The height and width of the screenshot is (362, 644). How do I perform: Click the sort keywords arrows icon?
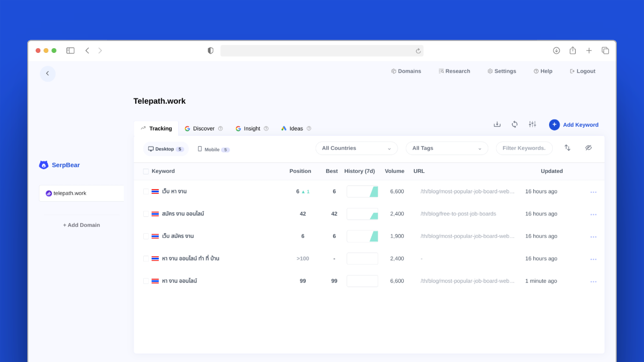coord(567,148)
